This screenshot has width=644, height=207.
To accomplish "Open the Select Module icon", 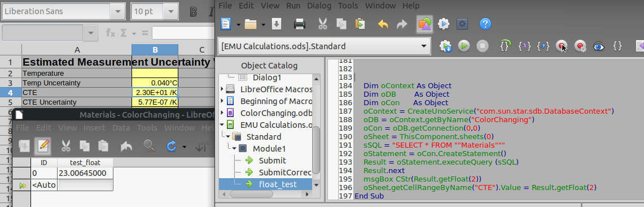I will click(x=462, y=24).
